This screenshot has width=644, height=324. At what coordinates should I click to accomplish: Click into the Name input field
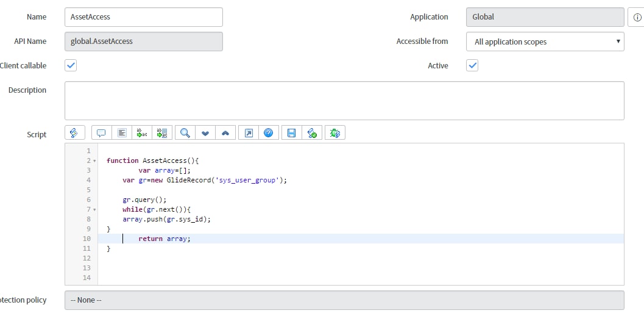pyautogui.click(x=144, y=17)
